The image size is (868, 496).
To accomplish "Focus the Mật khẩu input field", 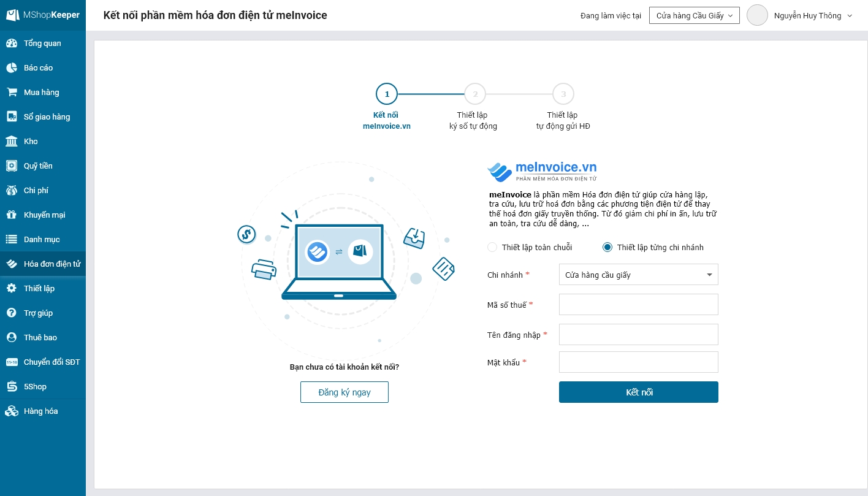I will click(x=639, y=362).
